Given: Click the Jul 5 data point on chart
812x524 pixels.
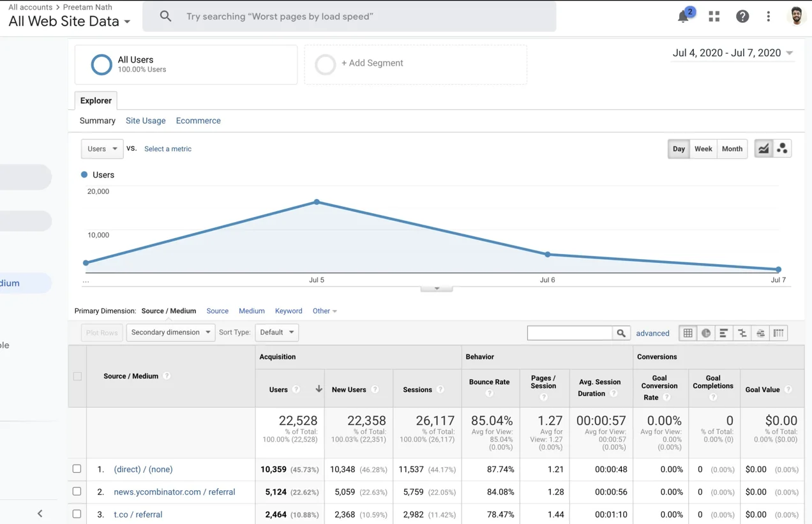Looking at the screenshot, I should pyautogui.click(x=317, y=202).
